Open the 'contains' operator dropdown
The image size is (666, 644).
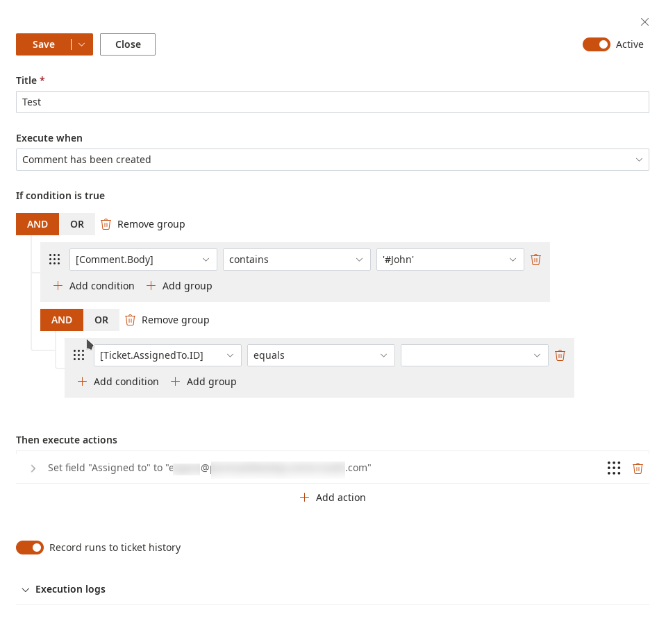point(296,260)
